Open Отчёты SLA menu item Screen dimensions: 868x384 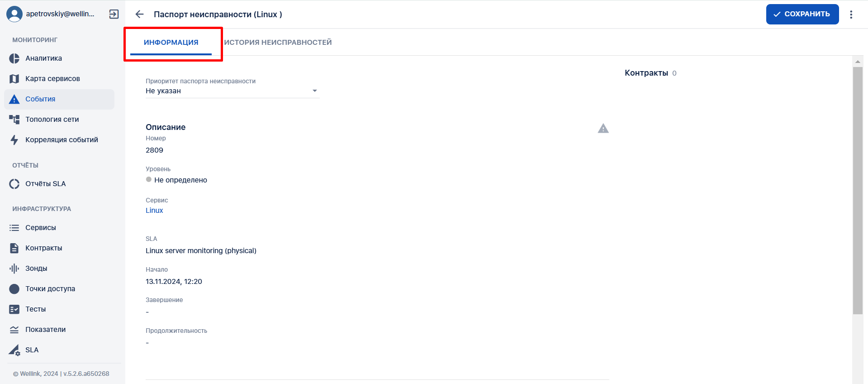[x=59, y=184]
